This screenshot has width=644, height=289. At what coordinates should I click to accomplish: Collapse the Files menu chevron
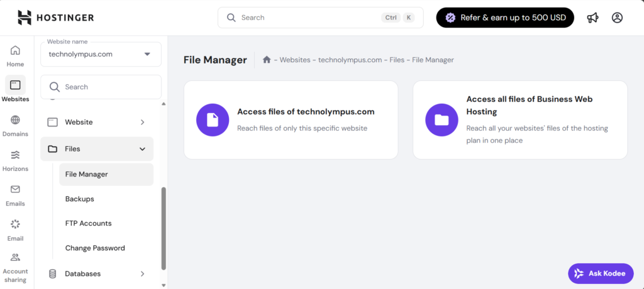(143, 149)
